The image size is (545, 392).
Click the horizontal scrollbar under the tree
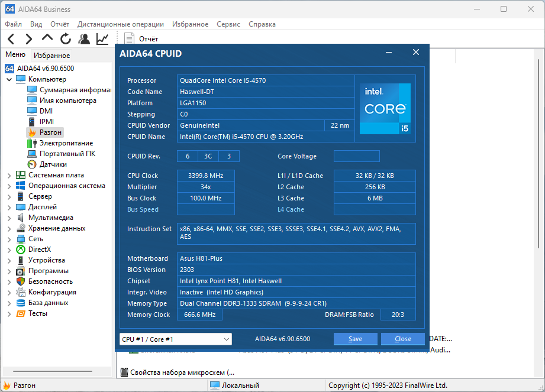(x=52, y=371)
